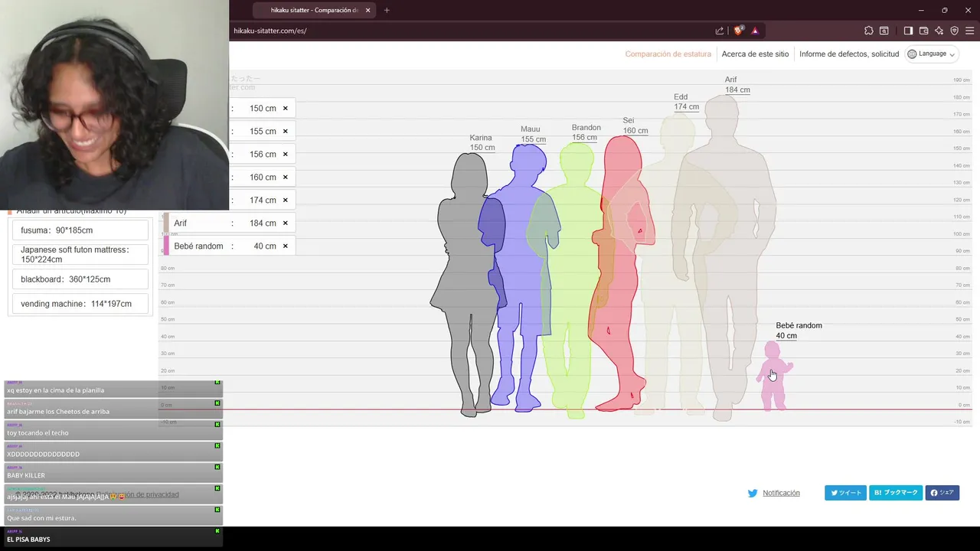Open the privacy policy link in footer
Viewport: 980px width, 551px height.
138,494
